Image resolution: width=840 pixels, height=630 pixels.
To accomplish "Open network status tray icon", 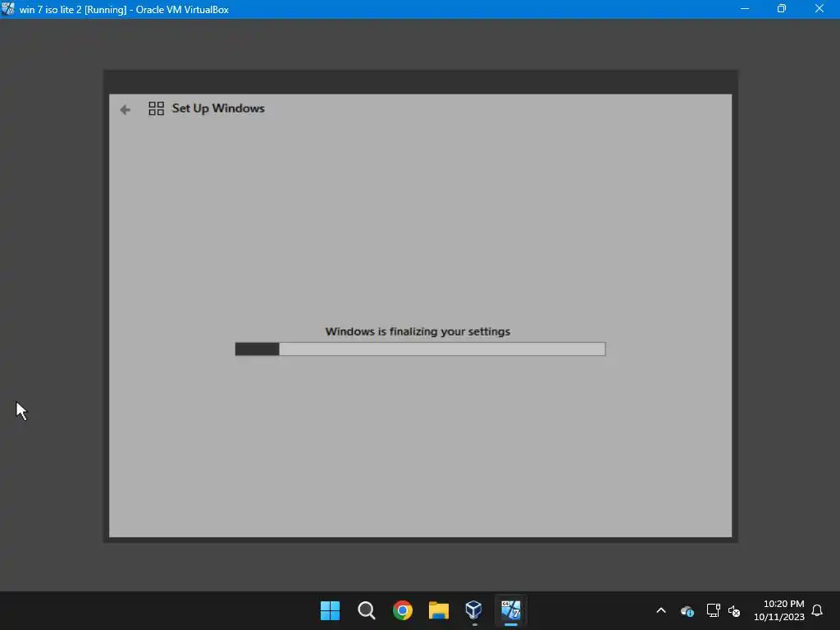I will [713, 610].
